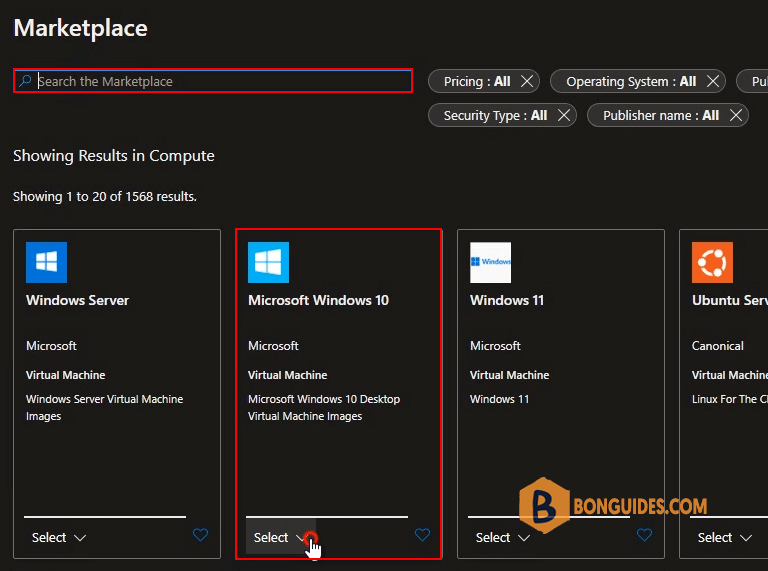This screenshot has width=768, height=571.
Task: Remove the Publisher name : All filter
Action: pos(736,116)
